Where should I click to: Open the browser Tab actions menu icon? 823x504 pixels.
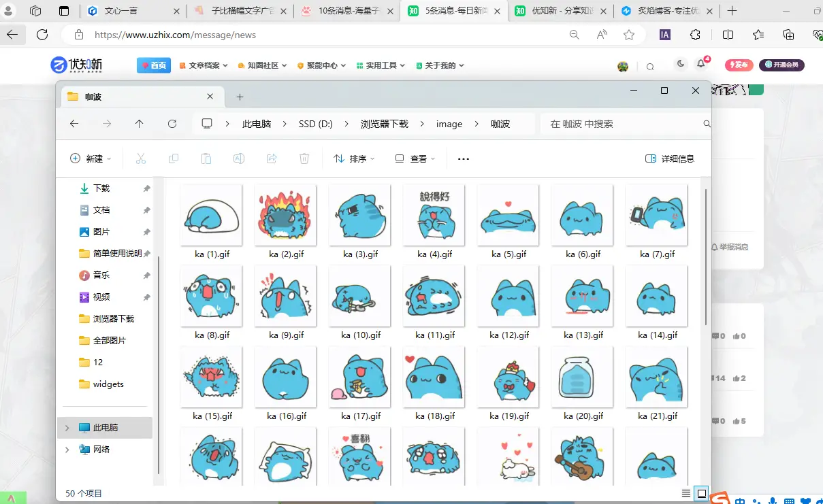click(64, 11)
